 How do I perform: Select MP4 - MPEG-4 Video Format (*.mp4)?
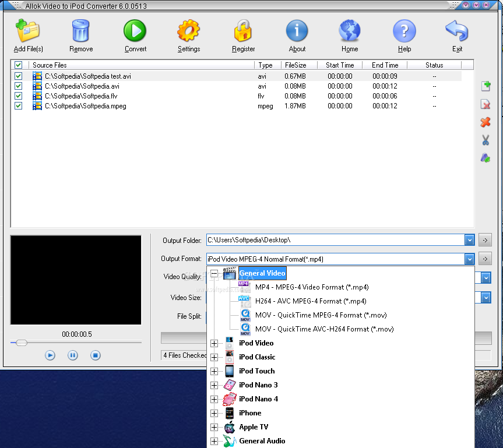pyautogui.click(x=312, y=287)
